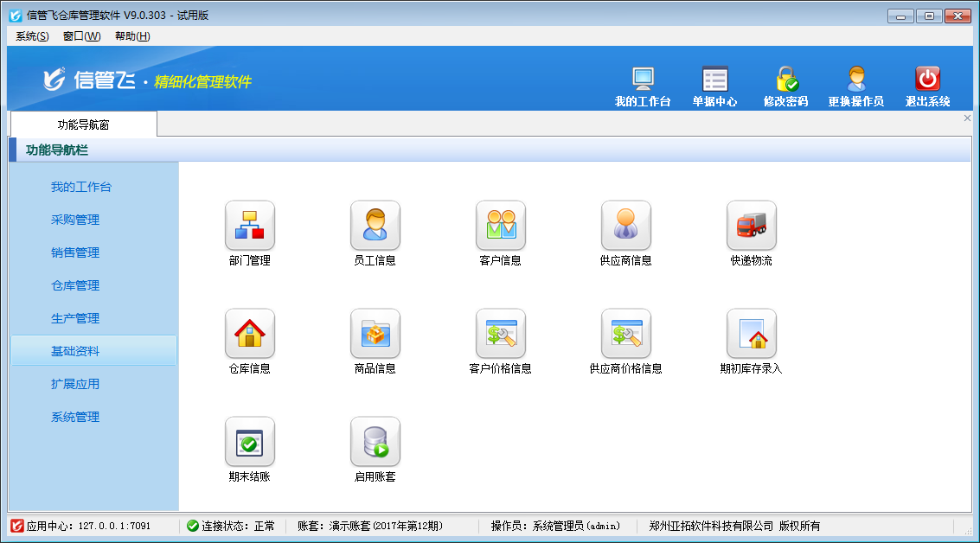Click the 期末结账 period closing icon
980x543 pixels.
[x=249, y=442]
